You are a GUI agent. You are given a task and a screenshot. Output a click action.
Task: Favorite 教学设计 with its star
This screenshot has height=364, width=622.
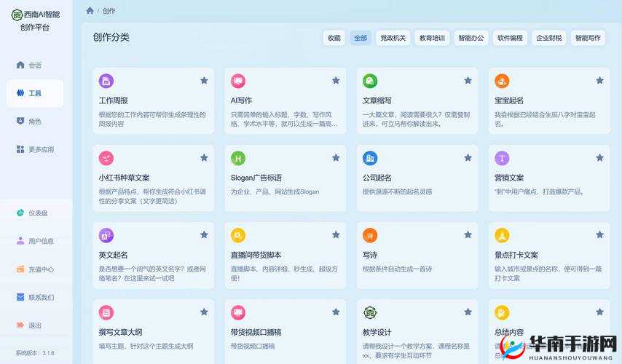click(468, 312)
